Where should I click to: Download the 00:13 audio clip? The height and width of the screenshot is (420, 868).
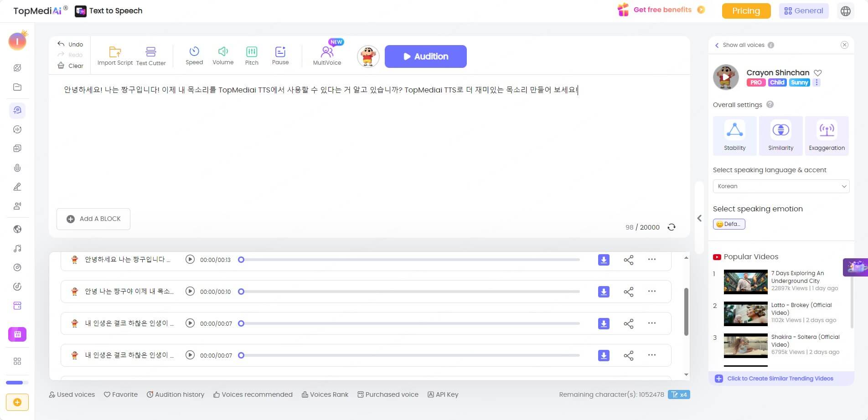604,260
